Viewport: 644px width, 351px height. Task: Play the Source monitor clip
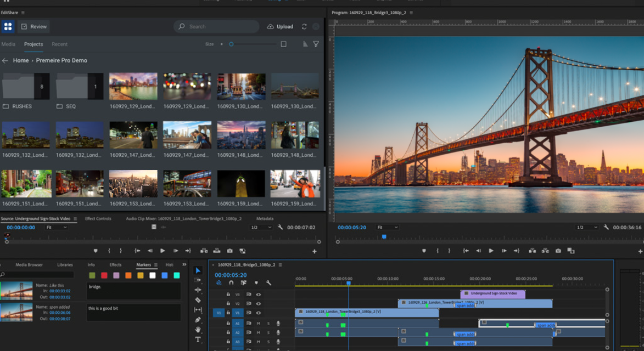pos(163,251)
